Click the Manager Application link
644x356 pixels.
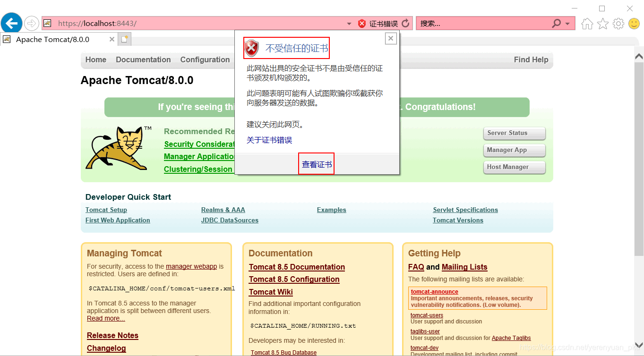[x=199, y=157]
